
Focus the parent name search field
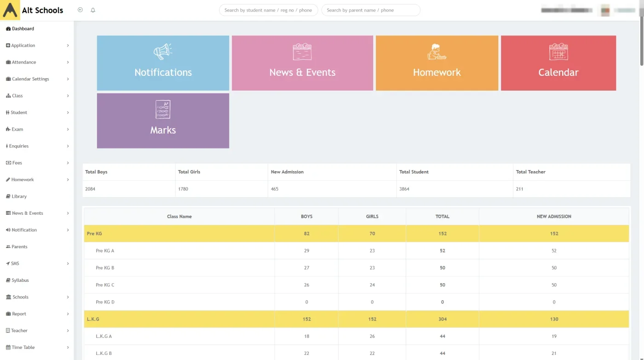(371, 10)
